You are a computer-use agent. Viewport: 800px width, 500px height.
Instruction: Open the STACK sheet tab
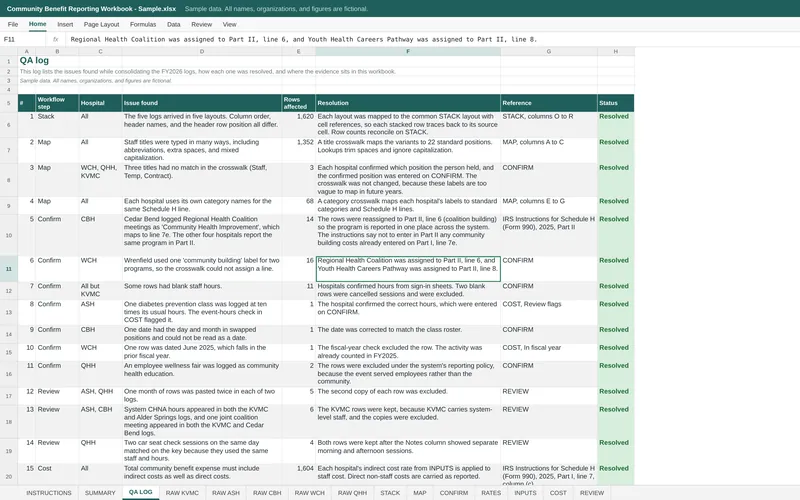[390, 493]
